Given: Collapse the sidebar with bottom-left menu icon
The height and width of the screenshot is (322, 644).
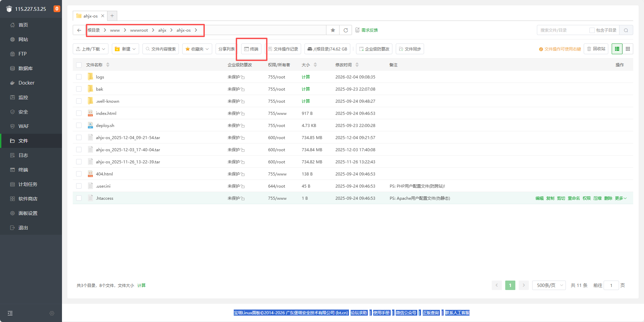Looking at the screenshot, I should (x=10, y=313).
